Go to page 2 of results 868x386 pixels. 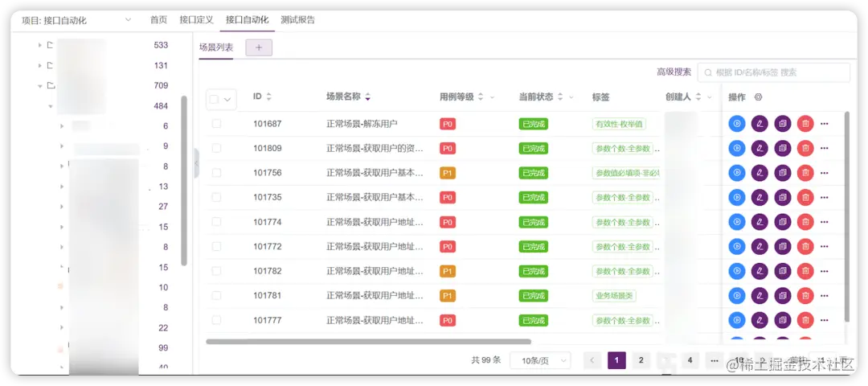click(641, 360)
